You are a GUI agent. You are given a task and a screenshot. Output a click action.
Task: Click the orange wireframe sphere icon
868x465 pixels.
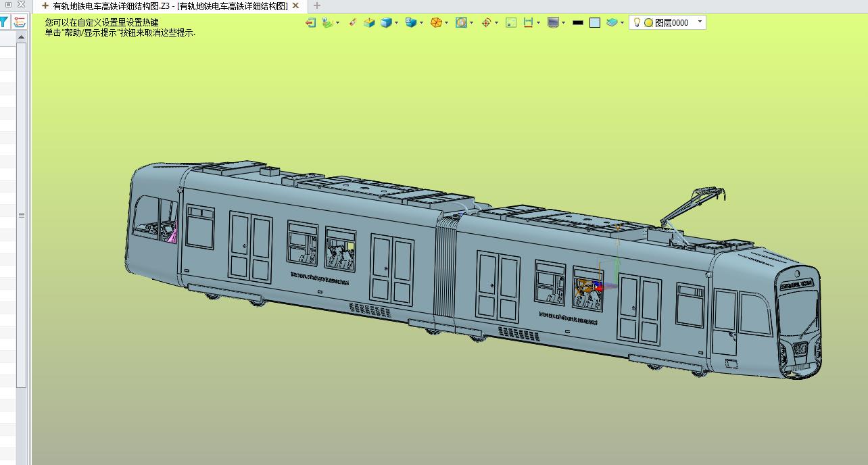[x=436, y=22]
